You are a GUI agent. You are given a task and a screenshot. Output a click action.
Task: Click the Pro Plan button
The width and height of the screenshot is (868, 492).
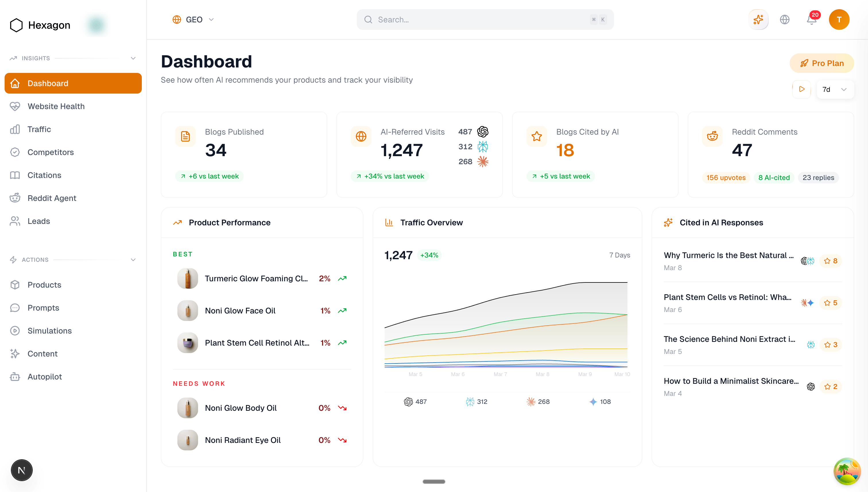822,63
